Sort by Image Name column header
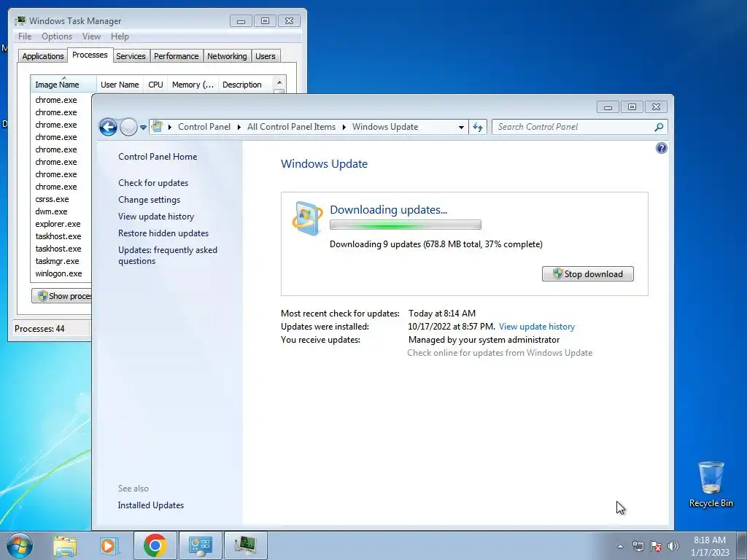 (x=63, y=85)
